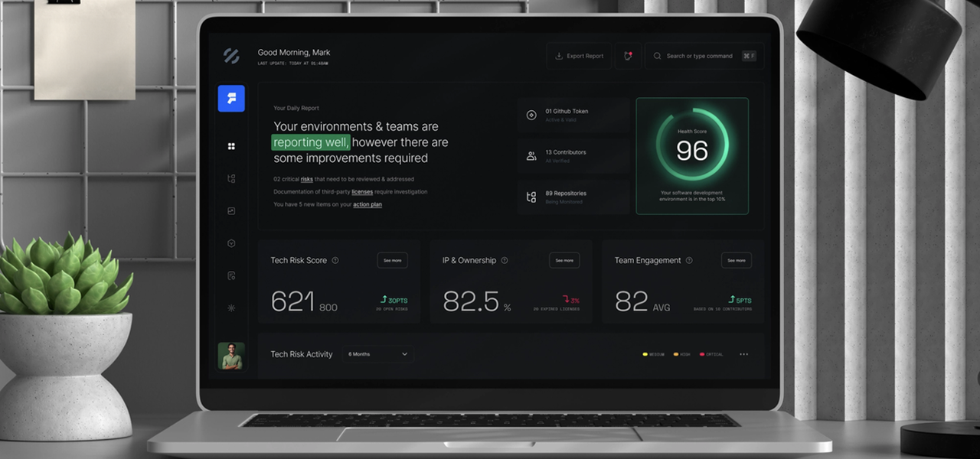Click the 621 tech risk score value
This screenshot has height=459, width=980.
(292, 301)
